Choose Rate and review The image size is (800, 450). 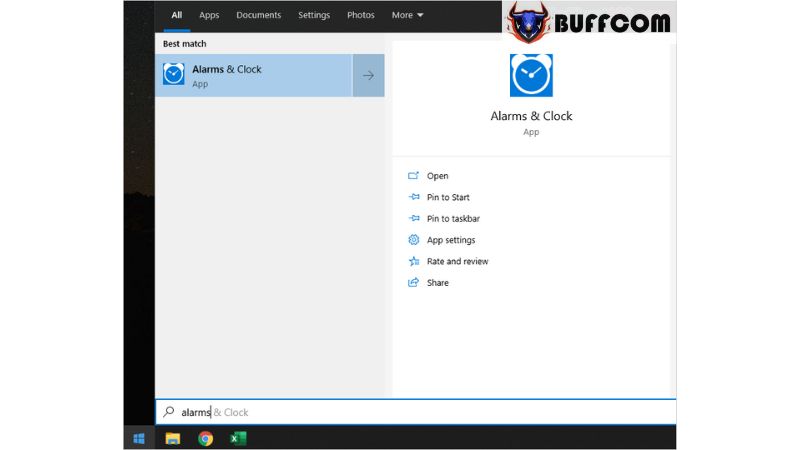click(457, 262)
